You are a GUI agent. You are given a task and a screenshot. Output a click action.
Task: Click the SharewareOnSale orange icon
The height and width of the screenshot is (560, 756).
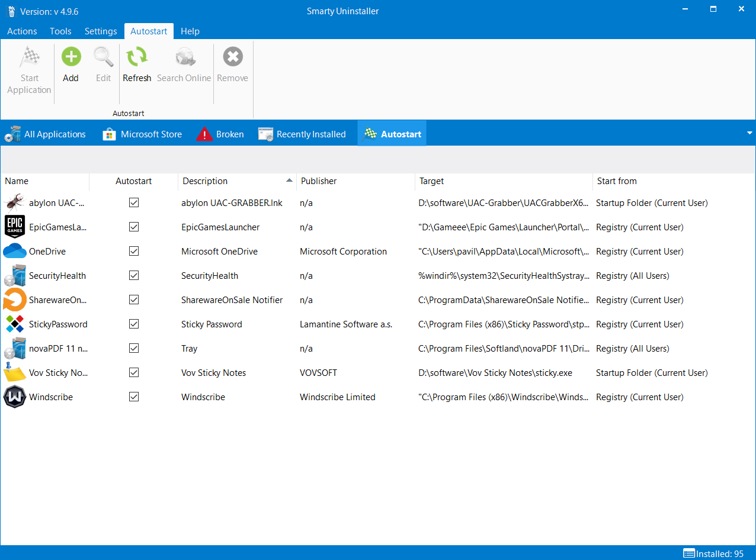pos(14,300)
